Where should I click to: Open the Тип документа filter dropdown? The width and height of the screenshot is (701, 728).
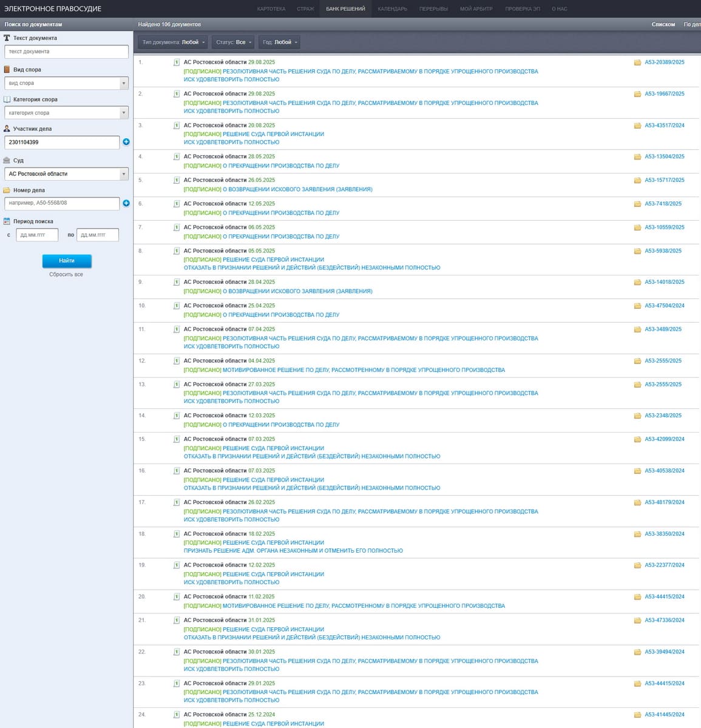tap(174, 42)
